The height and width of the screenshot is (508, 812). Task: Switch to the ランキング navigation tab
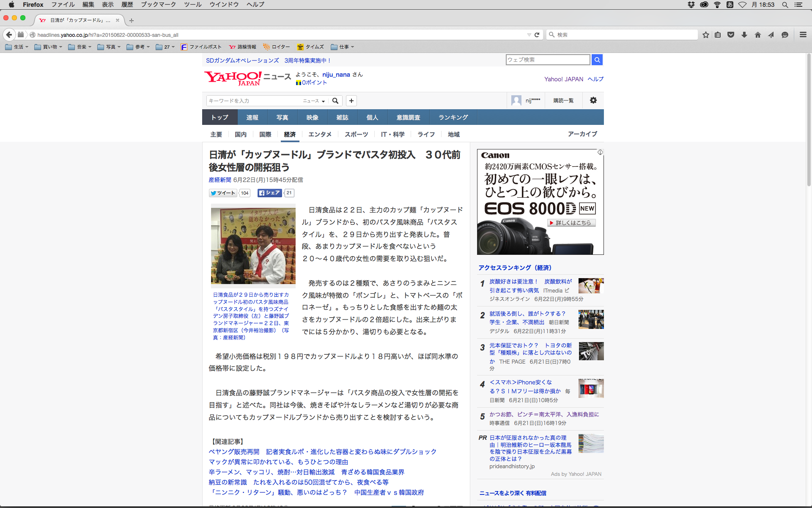point(453,117)
